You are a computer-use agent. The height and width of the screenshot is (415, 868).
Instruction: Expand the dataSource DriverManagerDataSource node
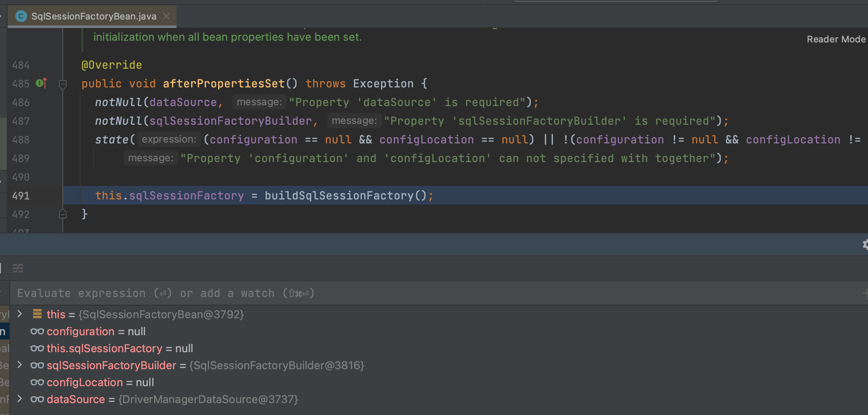point(20,399)
